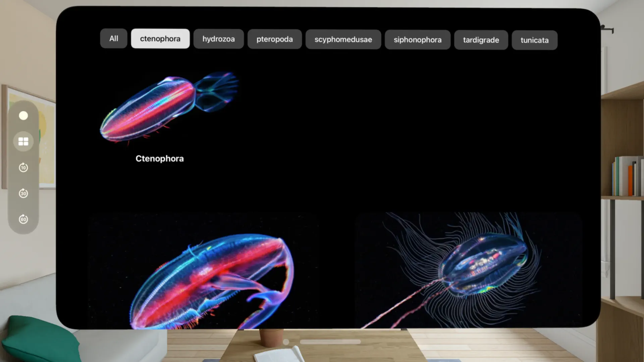Grab the window bar below the panel
644x362 pixels.
click(x=330, y=342)
